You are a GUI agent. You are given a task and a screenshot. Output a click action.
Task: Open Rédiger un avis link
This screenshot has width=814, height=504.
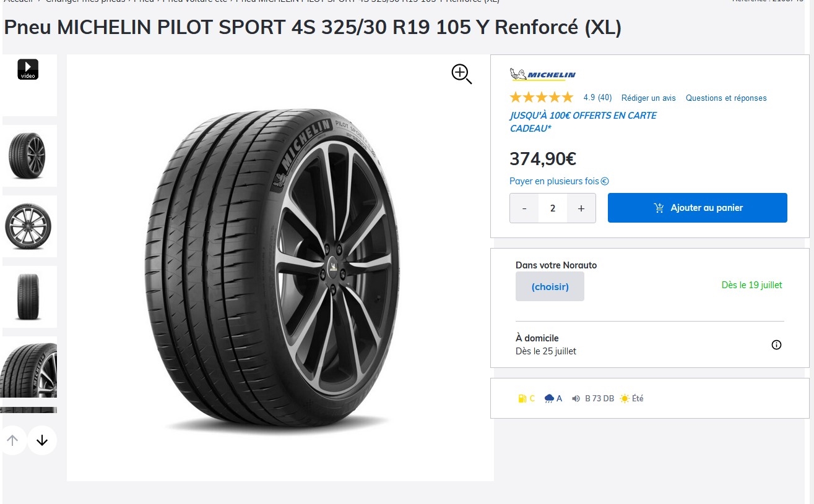click(x=648, y=98)
